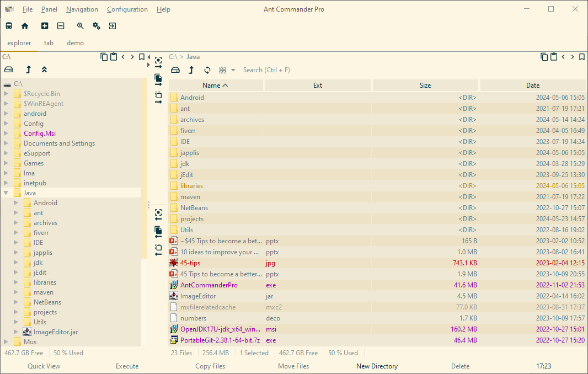The image size is (588, 374).
Task: Sort by the Size column header
Action: point(425,86)
